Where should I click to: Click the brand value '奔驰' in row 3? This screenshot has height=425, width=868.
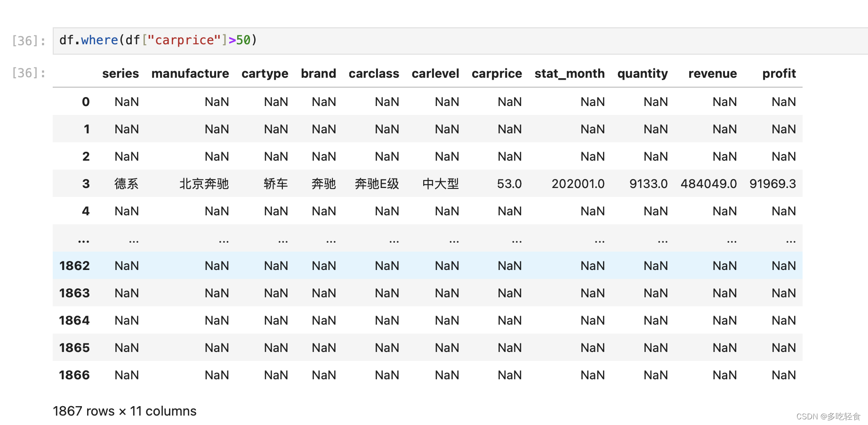pos(324,184)
